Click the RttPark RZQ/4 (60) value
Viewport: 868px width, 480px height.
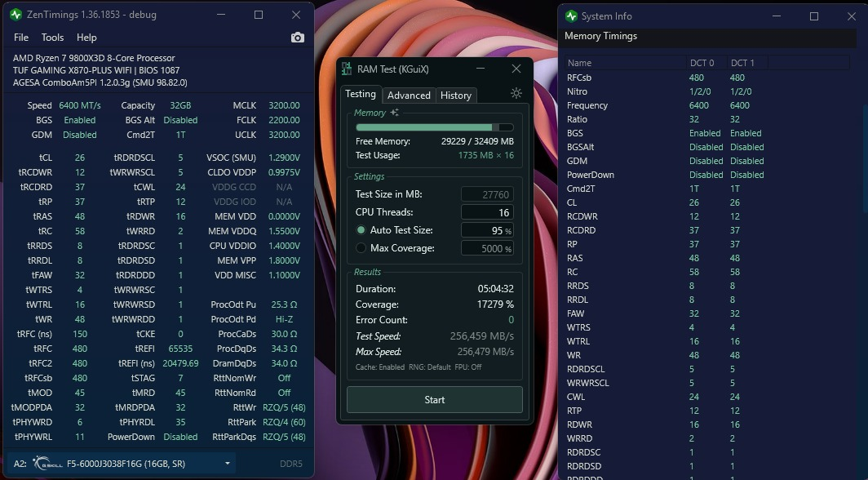pos(284,422)
